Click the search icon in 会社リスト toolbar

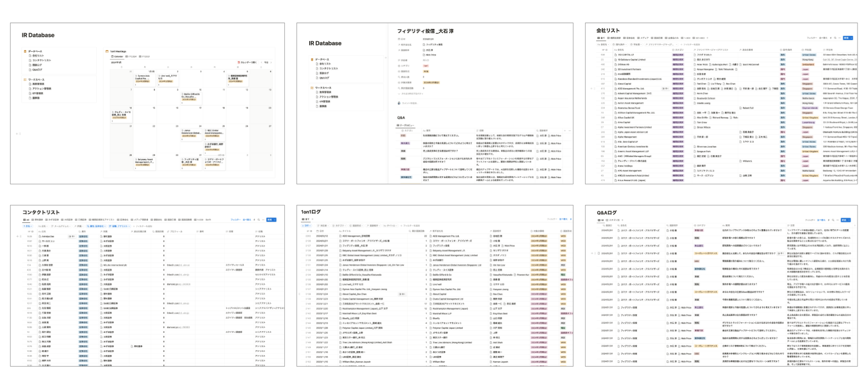tap(835, 38)
